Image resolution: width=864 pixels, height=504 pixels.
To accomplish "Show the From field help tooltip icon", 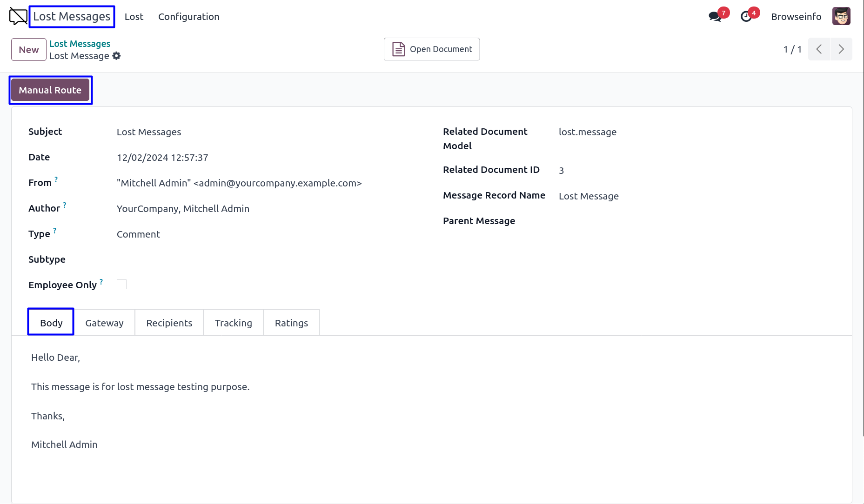I will tap(56, 179).
